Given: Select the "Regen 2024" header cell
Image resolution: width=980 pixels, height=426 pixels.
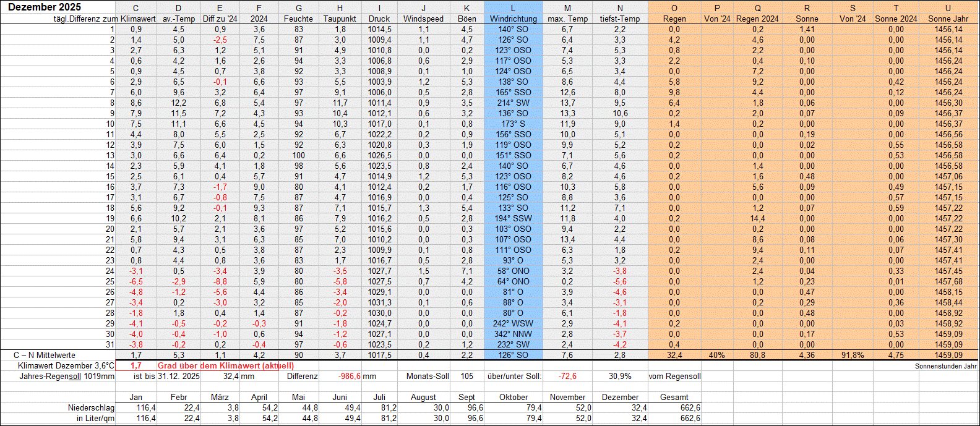Looking at the screenshot, I should [x=757, y=19].
